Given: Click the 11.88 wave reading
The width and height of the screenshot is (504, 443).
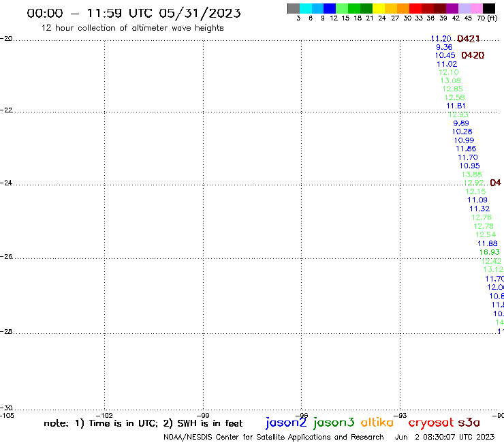Looking at the screenshot, I should pyautogui.click(x=488, y=243).
